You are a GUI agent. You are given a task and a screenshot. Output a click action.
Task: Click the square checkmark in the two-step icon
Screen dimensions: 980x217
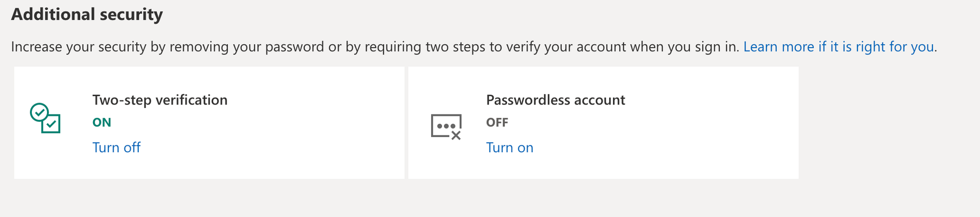(51, 124)
